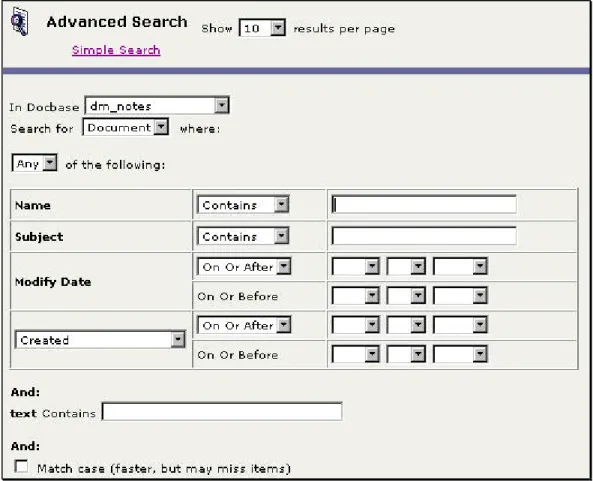The image size is (593, 481).
Task: Open third date dropdown for Created On Or After
Action: pos(460,325)
